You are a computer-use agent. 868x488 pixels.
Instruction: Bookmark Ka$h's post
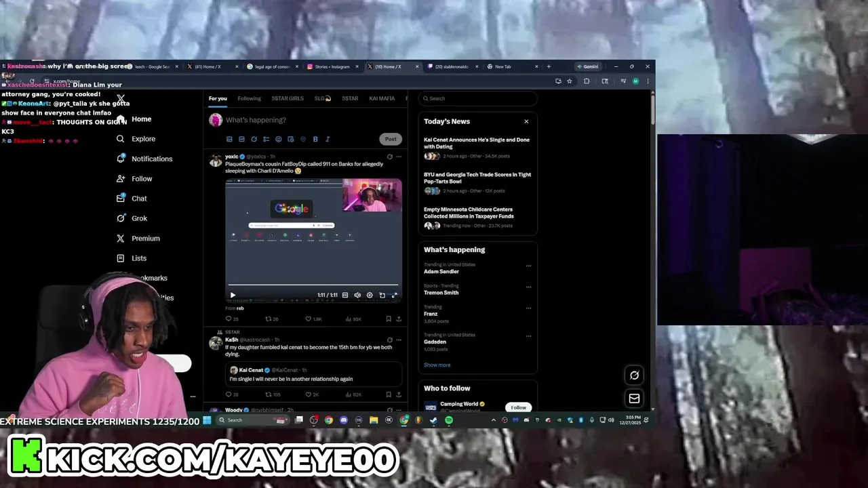389,394
